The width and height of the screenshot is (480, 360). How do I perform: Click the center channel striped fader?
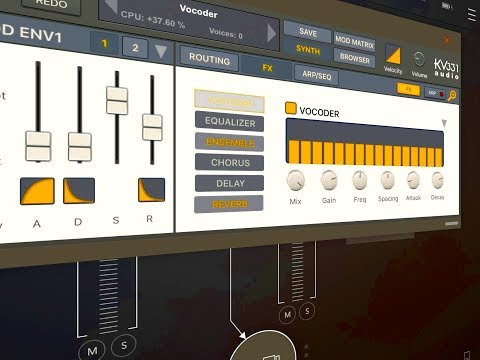pos(297,272)
